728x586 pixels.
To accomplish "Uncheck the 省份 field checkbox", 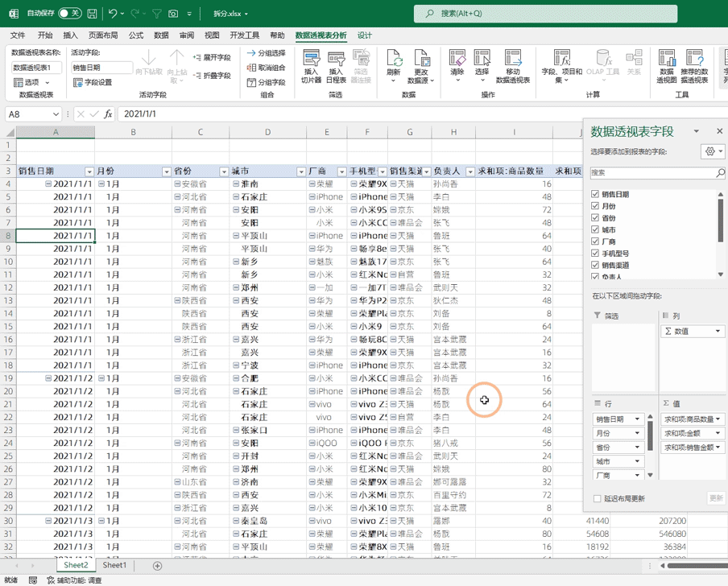I will 595,217.
